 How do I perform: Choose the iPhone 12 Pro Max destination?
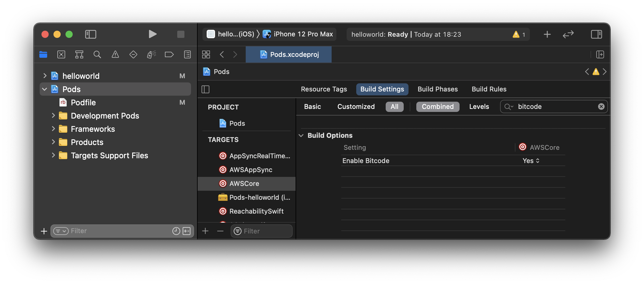[298, 34]
